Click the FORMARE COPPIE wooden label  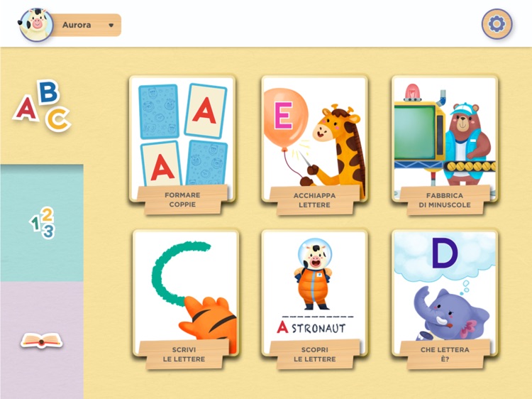(x=182, y=199)
